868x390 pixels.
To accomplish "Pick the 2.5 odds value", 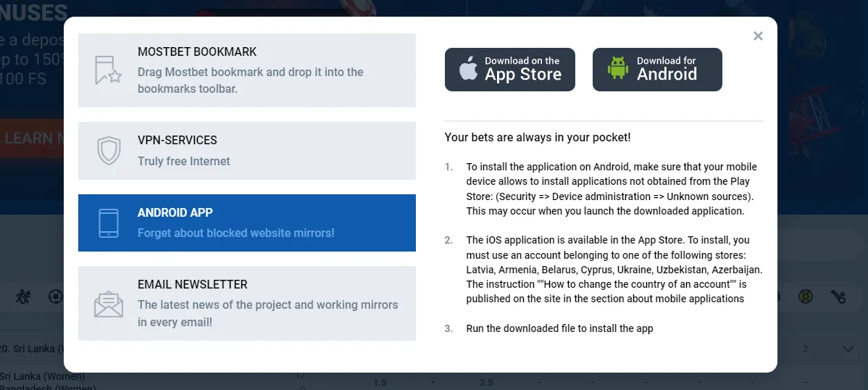I will pyautogui.click(x=485, y=382).
